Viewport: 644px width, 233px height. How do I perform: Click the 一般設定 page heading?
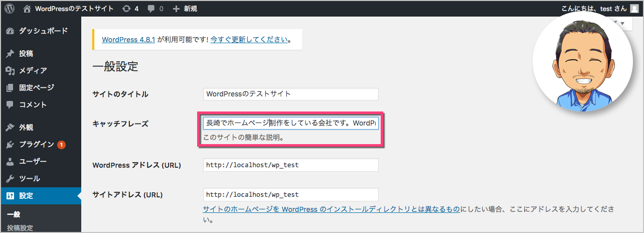click(115, 66)
